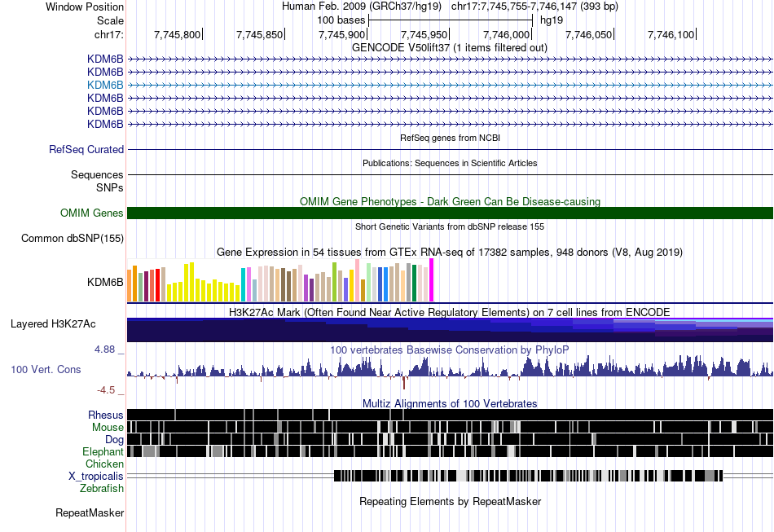The height and width of the screenshot is (532, 774).
Task: Click the -4.5 lower PhyloP scale value
Action: (x=106, y=390)
